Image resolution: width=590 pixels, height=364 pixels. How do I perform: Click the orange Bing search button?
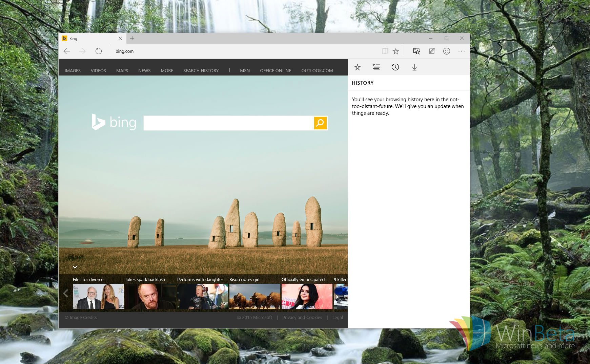pos(320,123)
